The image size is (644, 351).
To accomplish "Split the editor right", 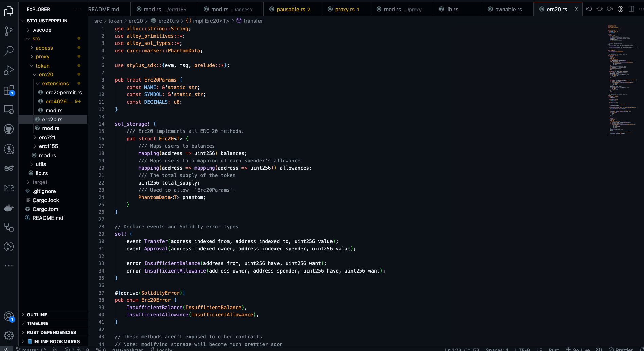I will coord(631,9).
